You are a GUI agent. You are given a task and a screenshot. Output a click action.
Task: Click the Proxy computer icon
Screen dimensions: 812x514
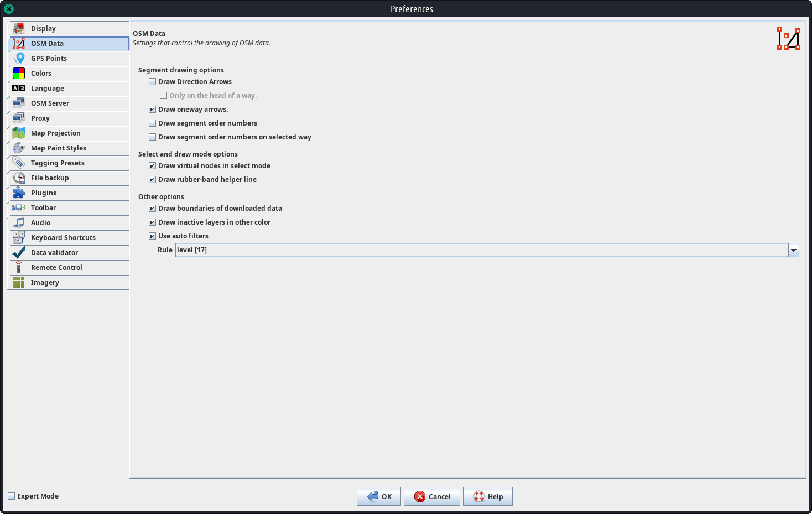[19, 118]
